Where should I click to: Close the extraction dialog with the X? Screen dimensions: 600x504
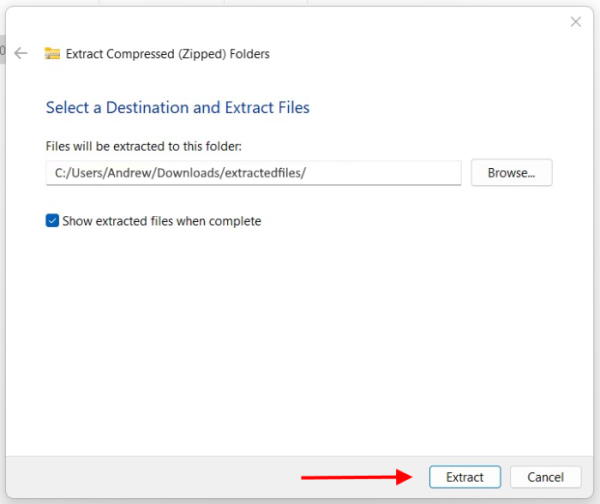pyautogui.click(x=576, y=22)
